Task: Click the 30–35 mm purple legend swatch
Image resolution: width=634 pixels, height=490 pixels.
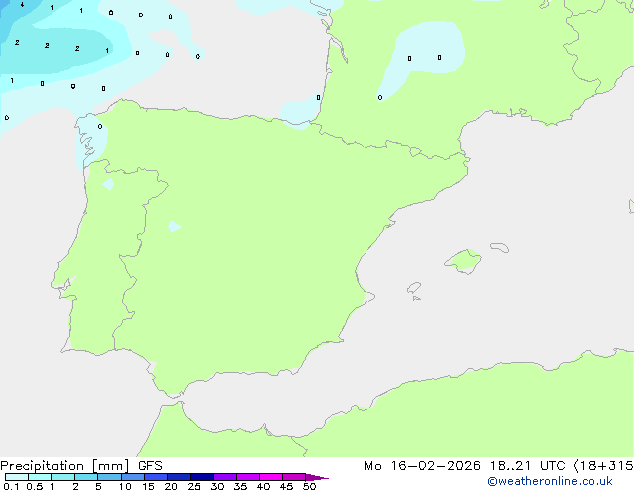Action: click(225, 477)
